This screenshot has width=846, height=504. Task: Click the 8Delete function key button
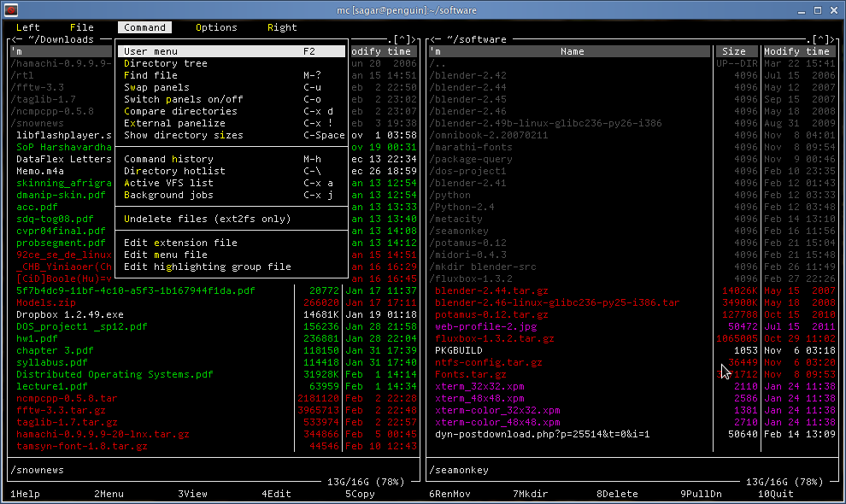[x=617, y=494]
